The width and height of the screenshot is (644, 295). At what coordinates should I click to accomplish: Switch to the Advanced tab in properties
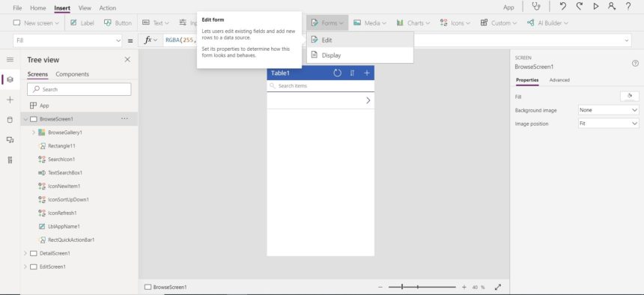[x=559, y=80]
